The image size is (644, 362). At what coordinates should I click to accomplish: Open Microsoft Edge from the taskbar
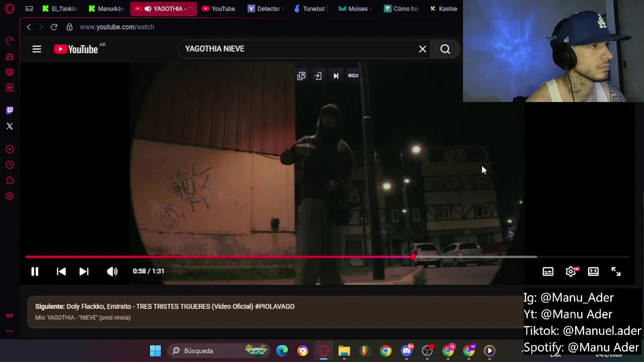tap(282, 351)
